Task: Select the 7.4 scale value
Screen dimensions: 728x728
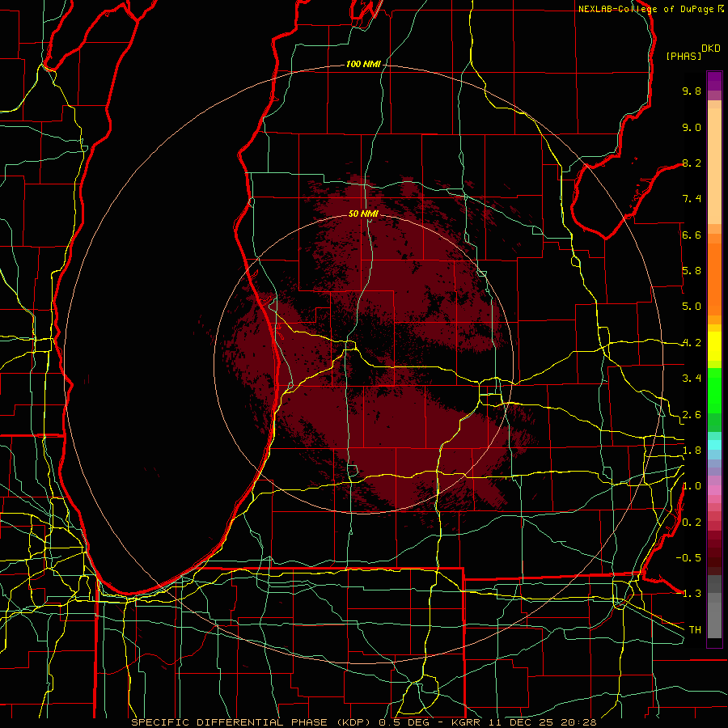Action: [x=692, y=199]
